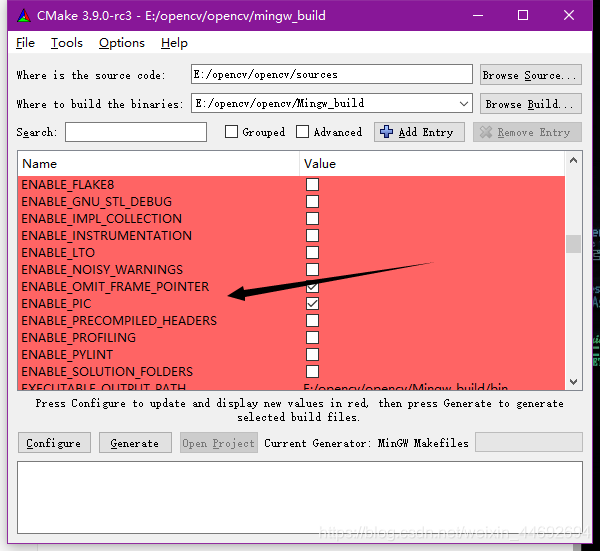Select ENABLE_NOISY_WARNINGS entry name
This screenshot has height=551, width=600.
pyautogui.click(x=102, y=270)
